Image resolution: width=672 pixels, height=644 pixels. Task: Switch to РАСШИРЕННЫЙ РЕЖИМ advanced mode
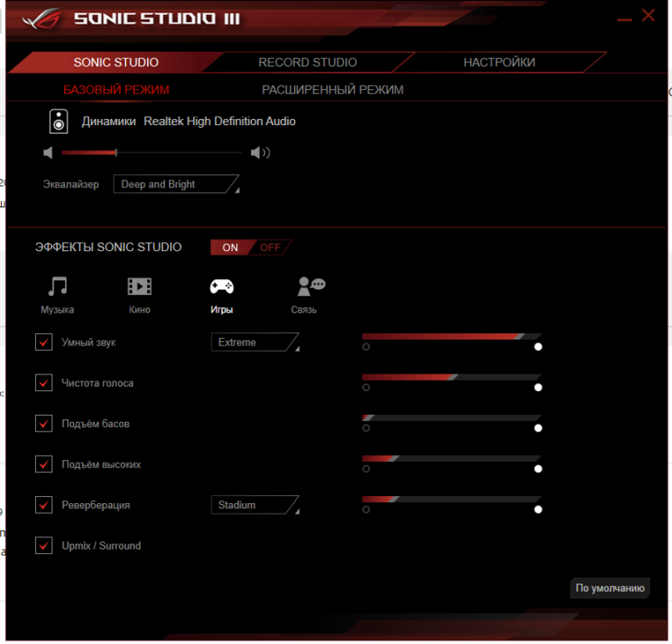[332, 89]
